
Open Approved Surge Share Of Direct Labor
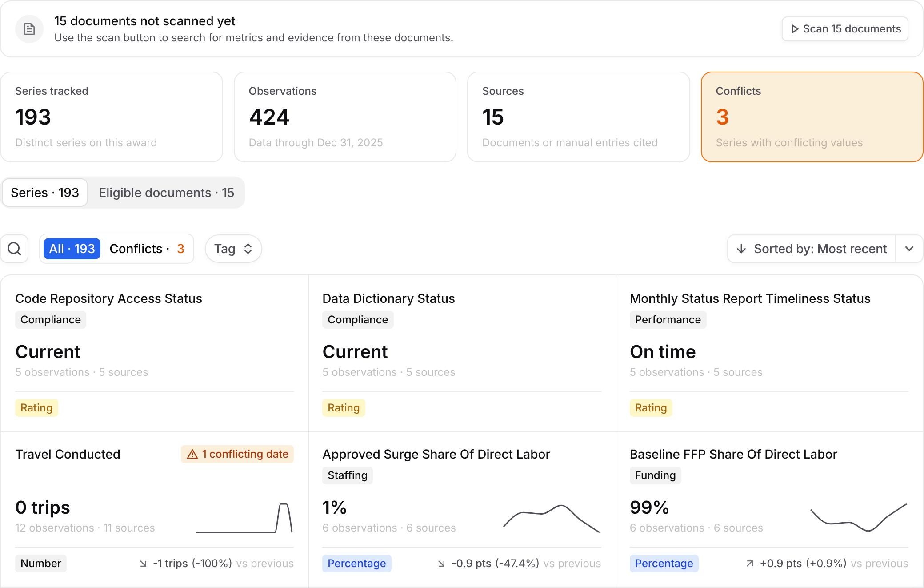click(x=462, y=509)
